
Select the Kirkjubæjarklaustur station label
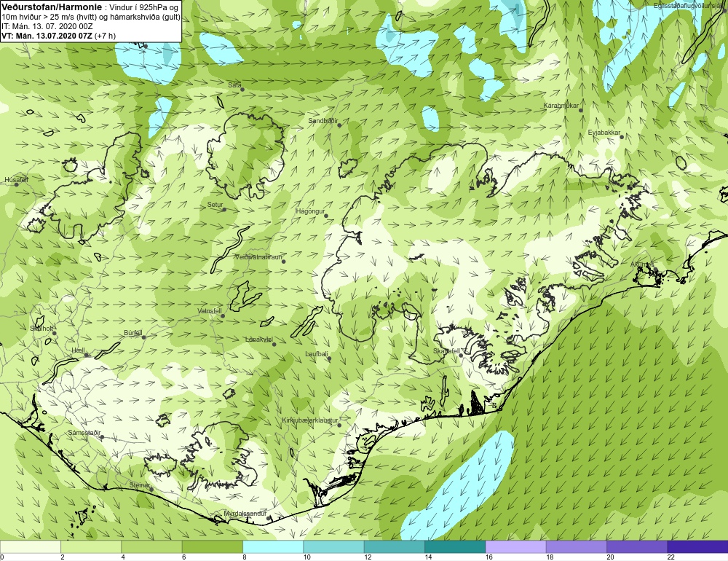[309, 420]
